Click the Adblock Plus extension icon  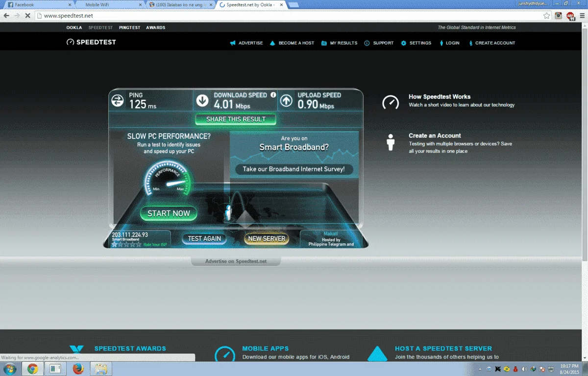coord(570,16)
